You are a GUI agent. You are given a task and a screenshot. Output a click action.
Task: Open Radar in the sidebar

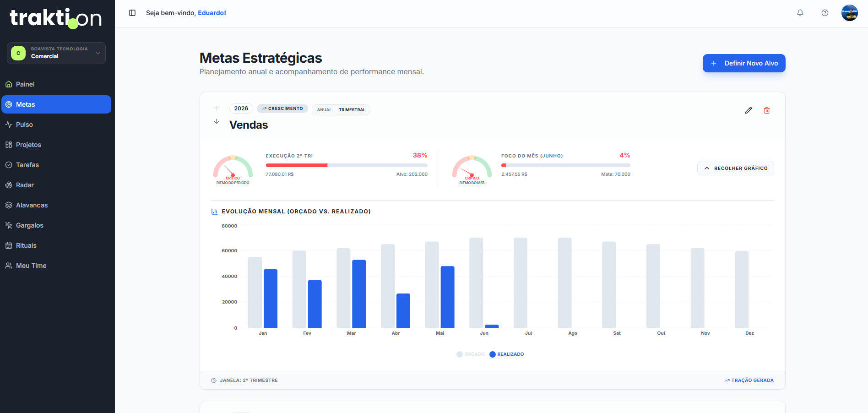coord(56,185)
